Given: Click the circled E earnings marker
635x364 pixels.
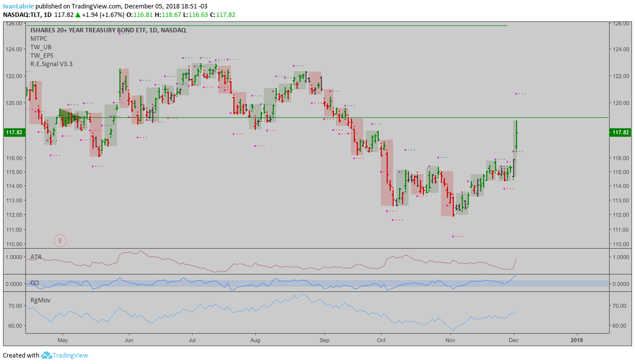Looking at the screenshot, I should pos(60,241).
